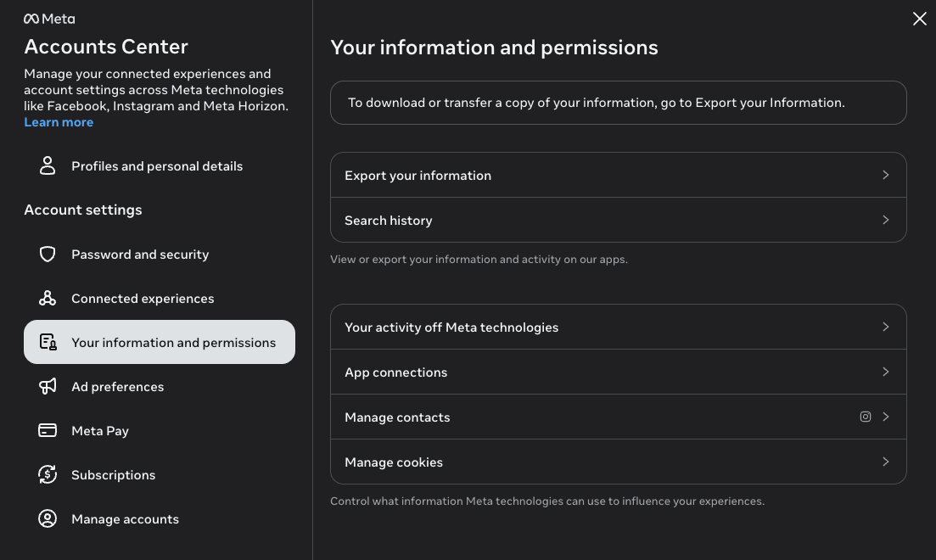
Task: Select Your information and permissions
Action: [x=160, y=342]
